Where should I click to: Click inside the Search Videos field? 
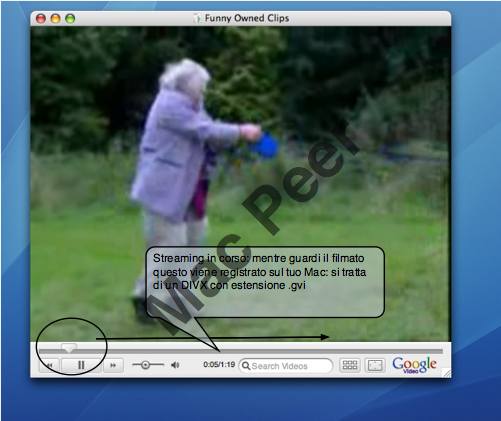point(286,366)
